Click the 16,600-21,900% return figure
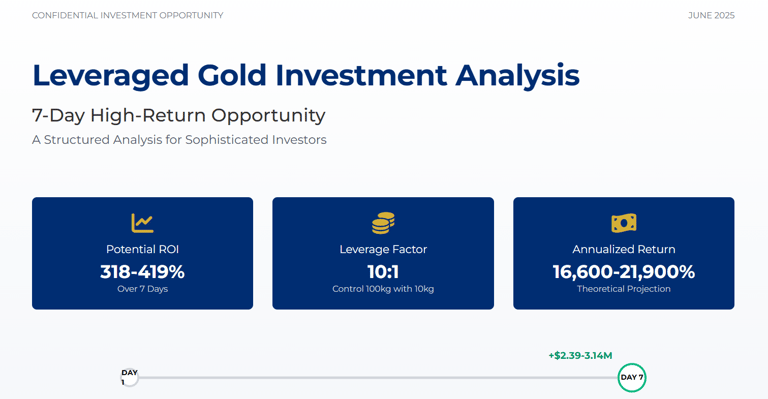 coord(624,272)
